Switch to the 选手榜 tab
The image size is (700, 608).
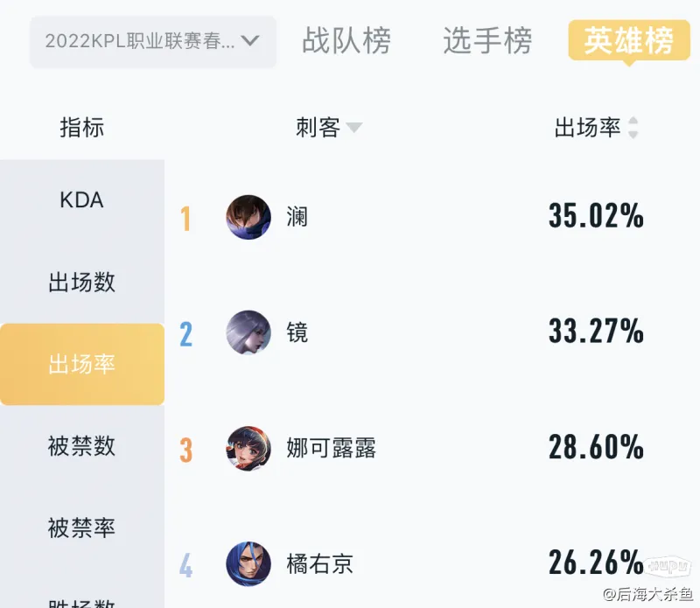click(487, 40)
